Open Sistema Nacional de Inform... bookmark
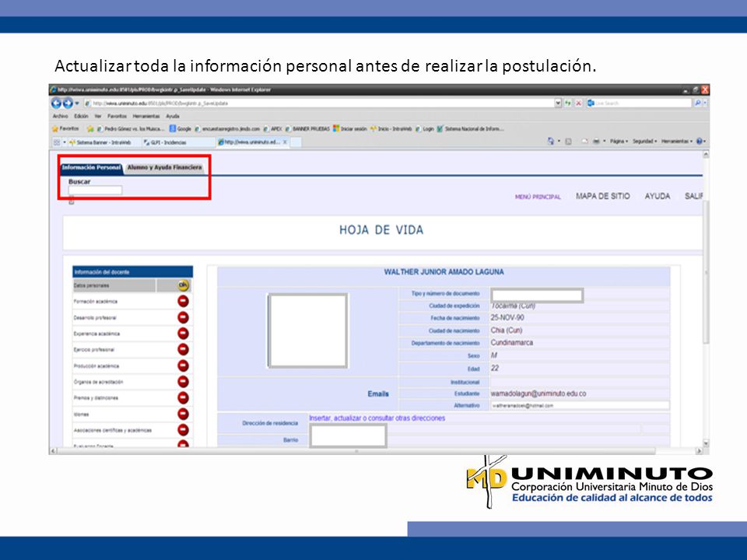This screenshot has width=747, height=560. tap(470, 129)
